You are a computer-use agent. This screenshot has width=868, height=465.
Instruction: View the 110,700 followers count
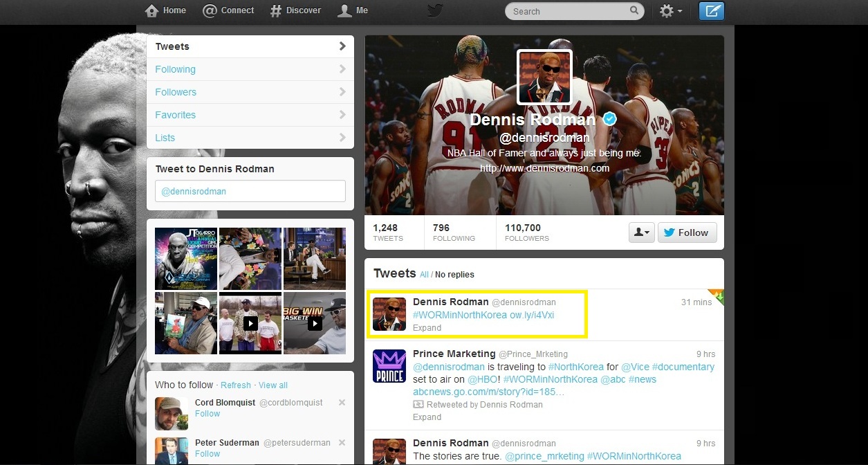pyautogui.click(x=527, y=232)
